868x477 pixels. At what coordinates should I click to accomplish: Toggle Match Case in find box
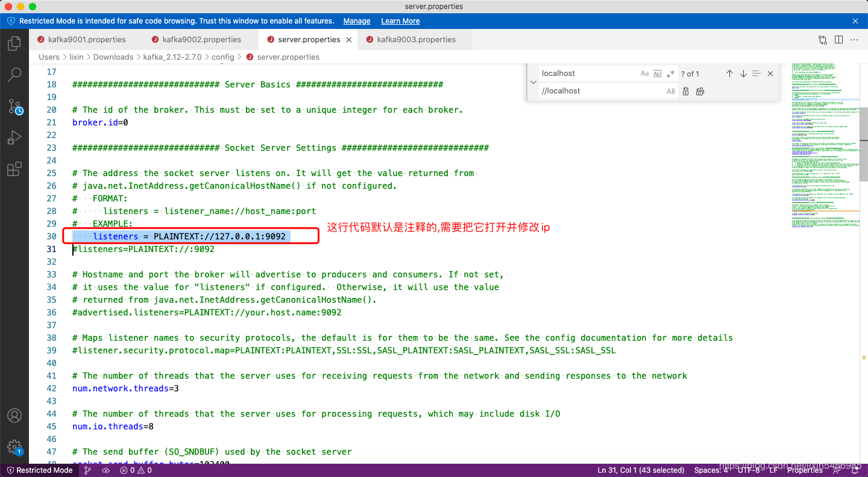tap(644, 74)
